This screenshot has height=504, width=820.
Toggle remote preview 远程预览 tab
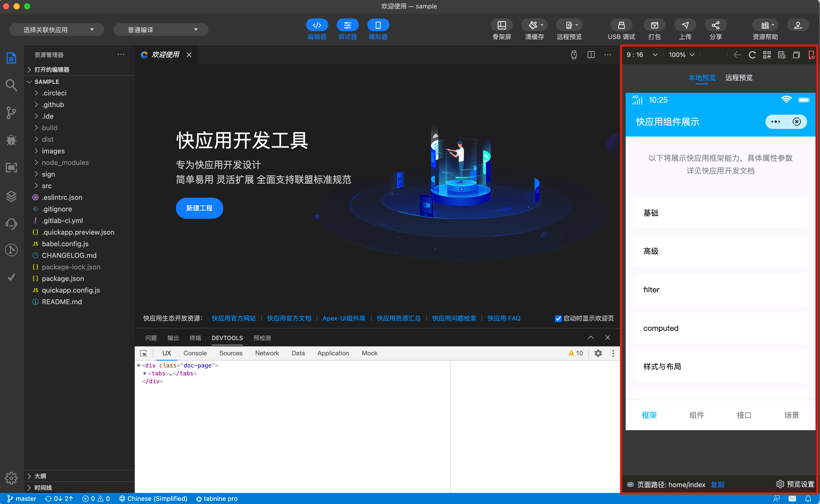(739, 77)
